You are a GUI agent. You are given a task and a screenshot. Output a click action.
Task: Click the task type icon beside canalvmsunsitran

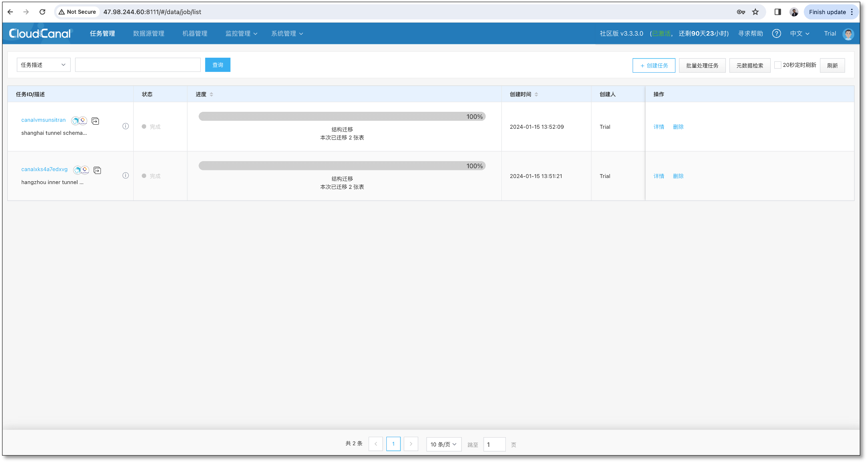click(x=95, y=121)
